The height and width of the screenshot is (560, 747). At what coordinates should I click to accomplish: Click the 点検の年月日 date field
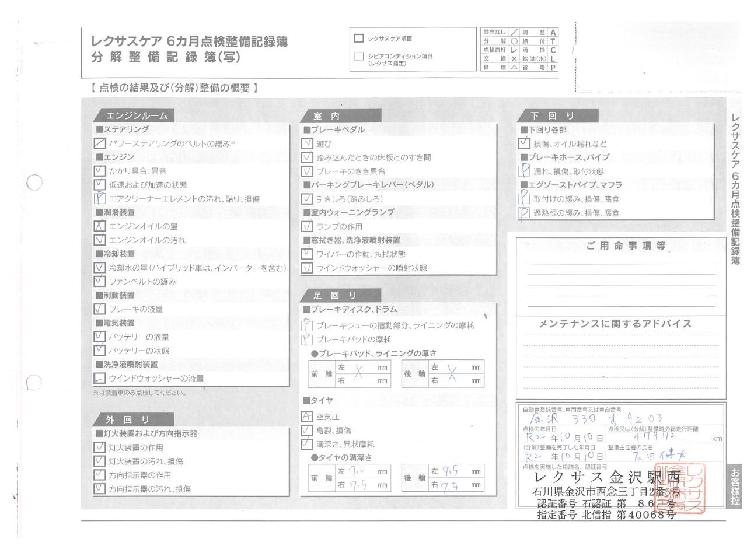coord(563,435)
